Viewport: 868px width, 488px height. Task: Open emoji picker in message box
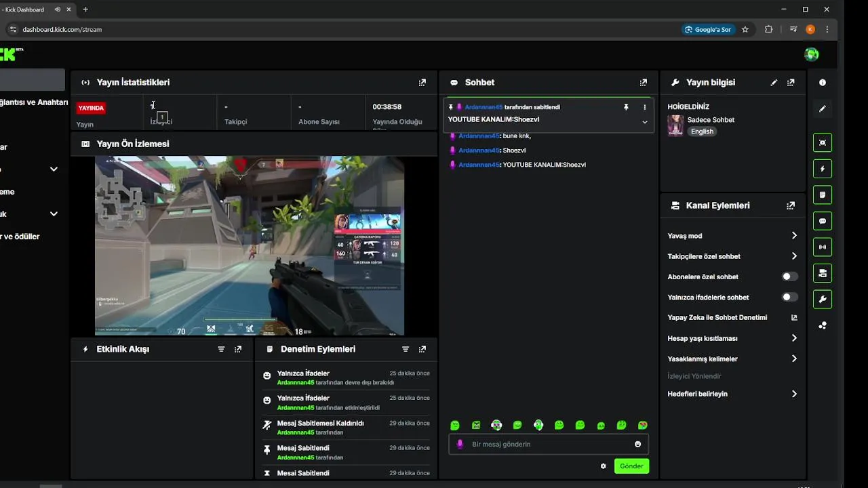pos(637,445)
